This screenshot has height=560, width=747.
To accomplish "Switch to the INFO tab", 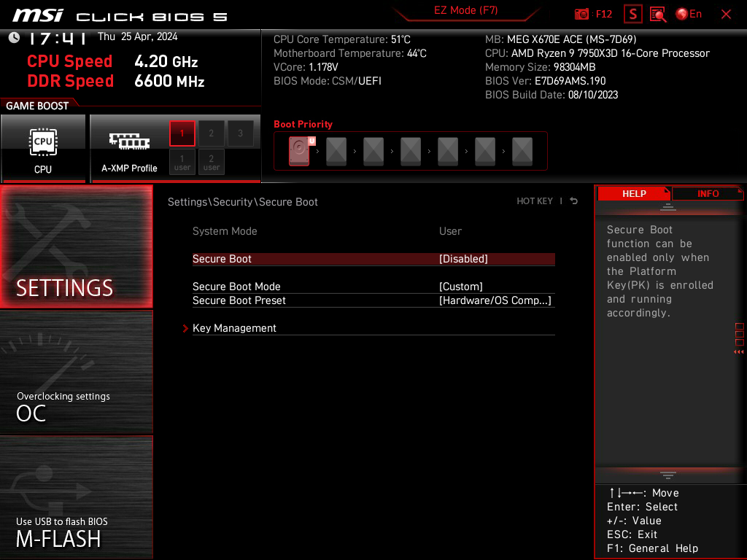I will point(708,193).
